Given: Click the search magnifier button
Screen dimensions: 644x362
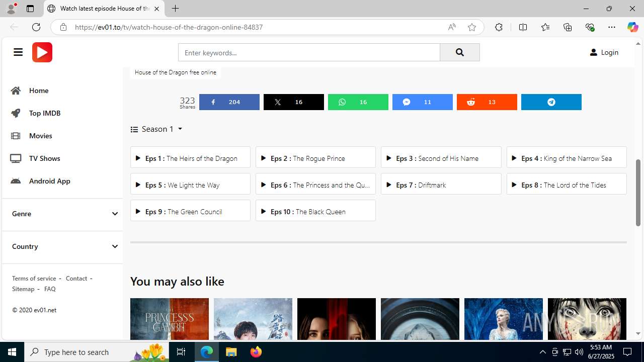Looking at the screenshot, I should click(459, 52).
